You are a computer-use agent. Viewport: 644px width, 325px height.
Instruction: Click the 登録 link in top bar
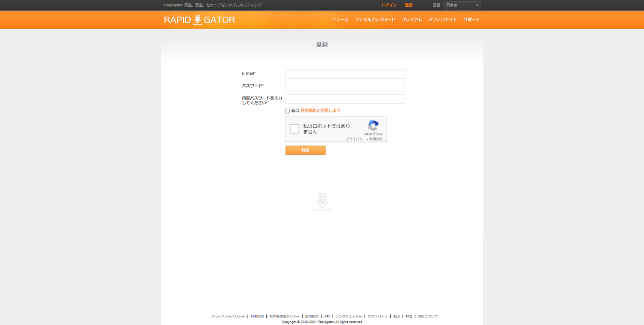tap(408, 5)
